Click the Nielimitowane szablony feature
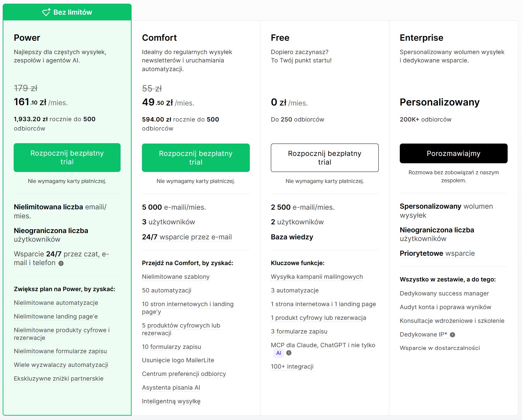Image resolution: width=522 pixels, height=420 pixels. click(176, 277)
